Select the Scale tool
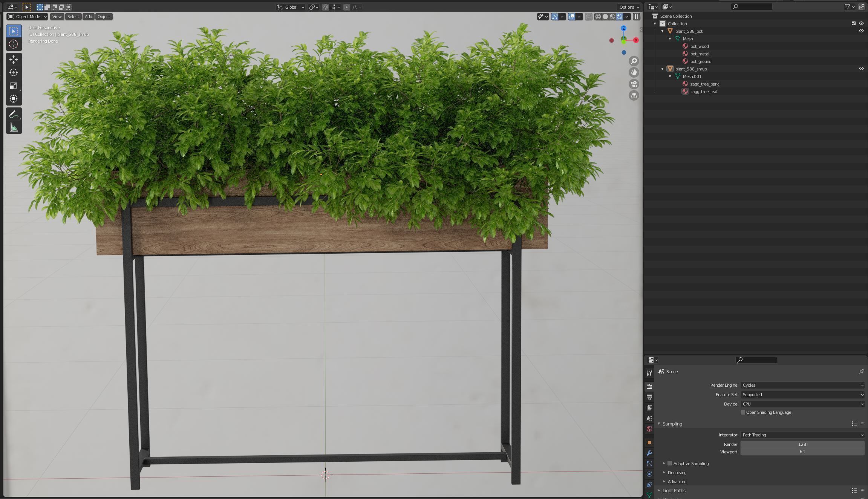The width and height of the screenshot is (868, 499). [x=14, y=86]
